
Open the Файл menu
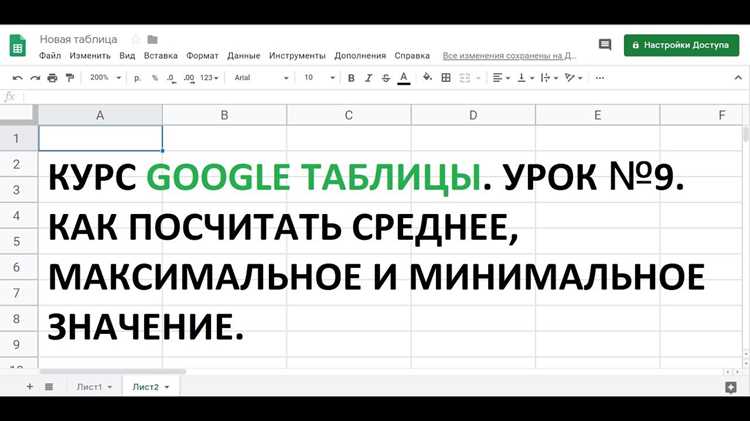tap(50, 56)
